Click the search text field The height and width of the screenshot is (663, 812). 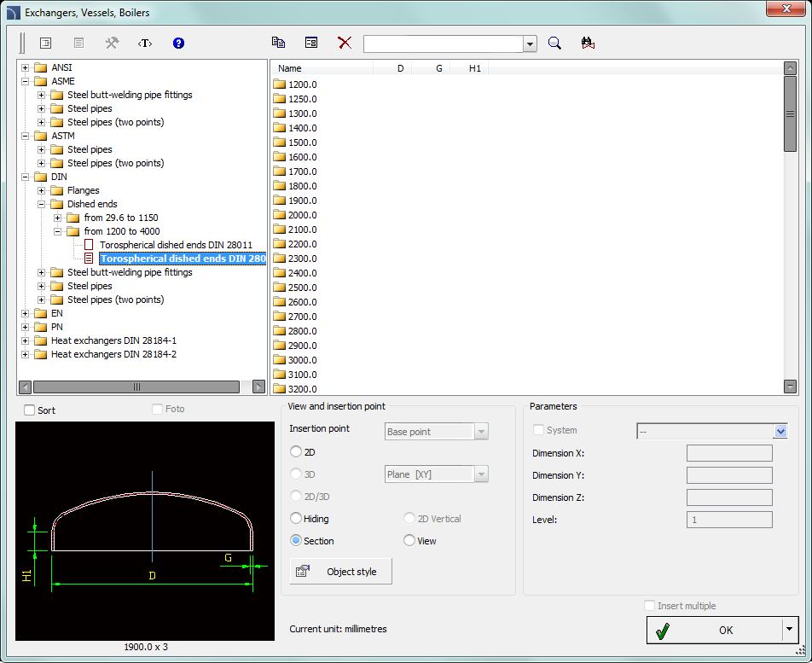tap(444, 44)
